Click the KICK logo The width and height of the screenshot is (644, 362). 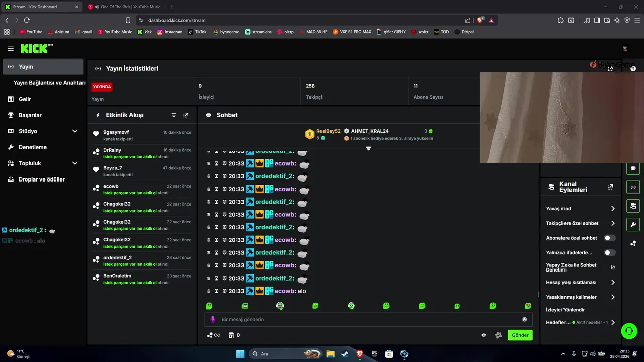pyautogui.click(x=36, y=49)
